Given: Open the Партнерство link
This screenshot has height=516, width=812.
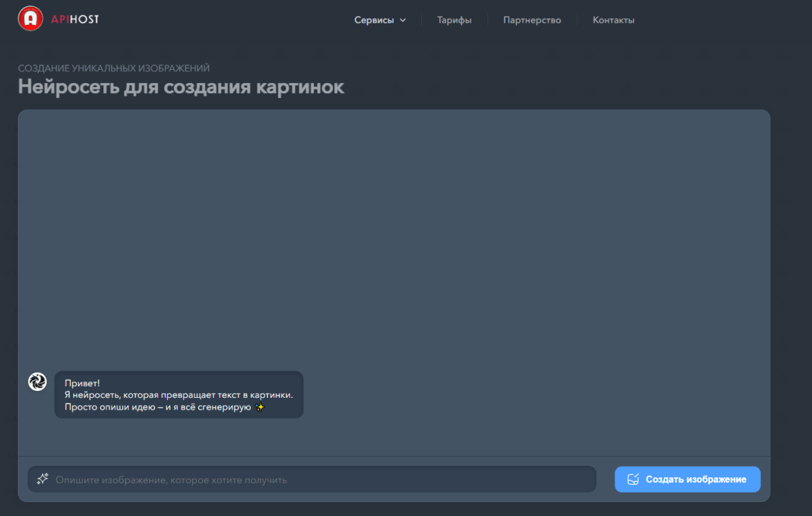Looking at the screenshot, I should tap(532, 20).
